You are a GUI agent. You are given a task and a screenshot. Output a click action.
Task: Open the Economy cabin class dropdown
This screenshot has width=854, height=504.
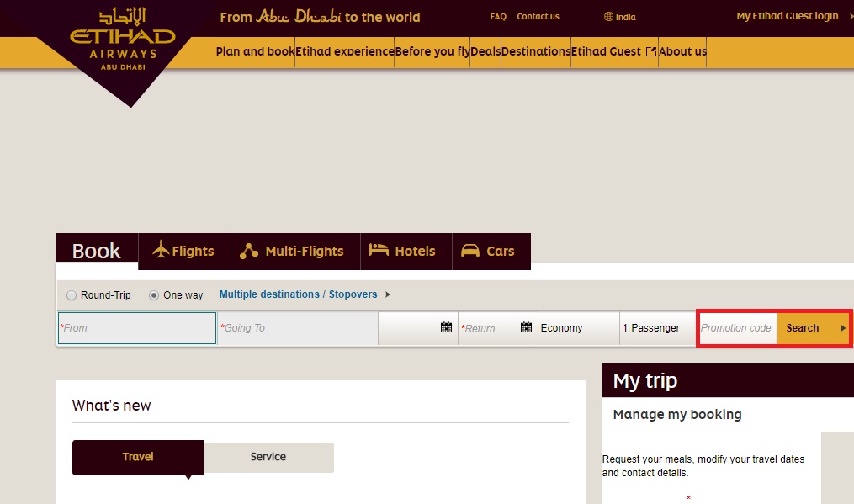[x=578, y=328]
